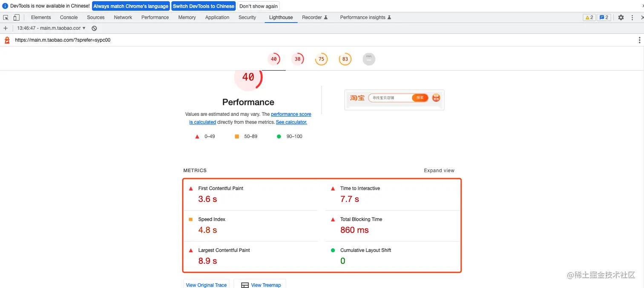Open the Performance tab

(x=155, y=17)
